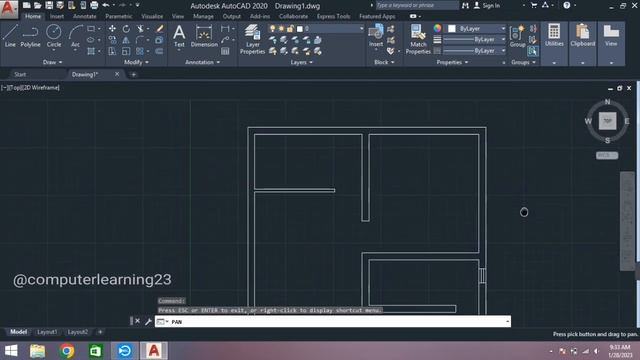Open the Start file tab
640x360 pixels.
[x=20, y=74]
